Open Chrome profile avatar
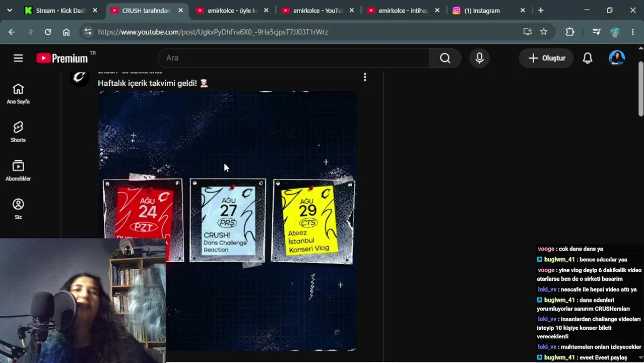The width and height of the screenshot is (644, 363). 615,32
